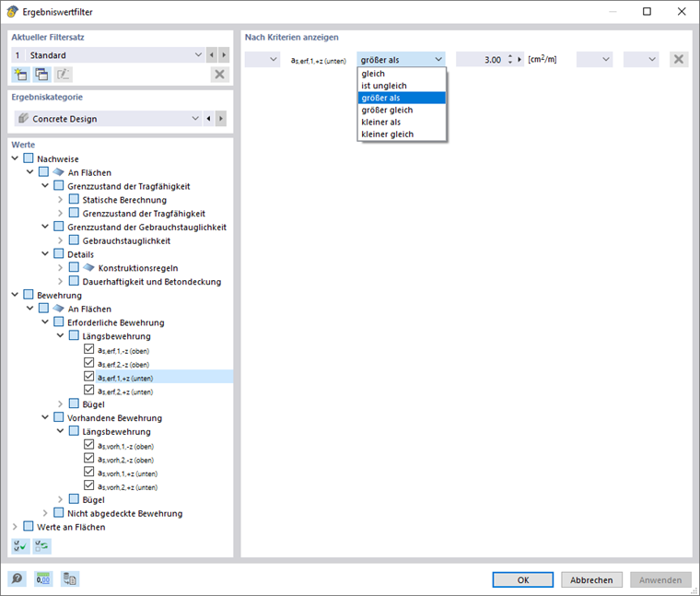Collapse the Details node
Screen dimensions: 700x596
coord(45,254)
